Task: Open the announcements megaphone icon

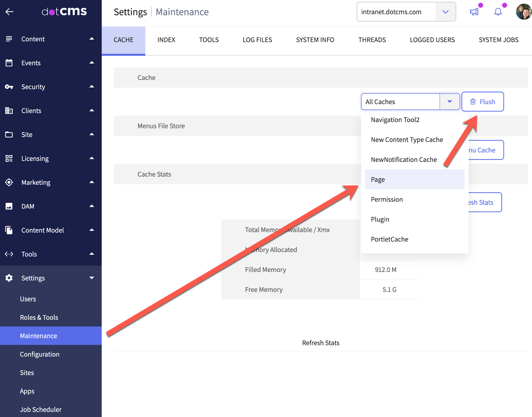Action: coord(474,12)
